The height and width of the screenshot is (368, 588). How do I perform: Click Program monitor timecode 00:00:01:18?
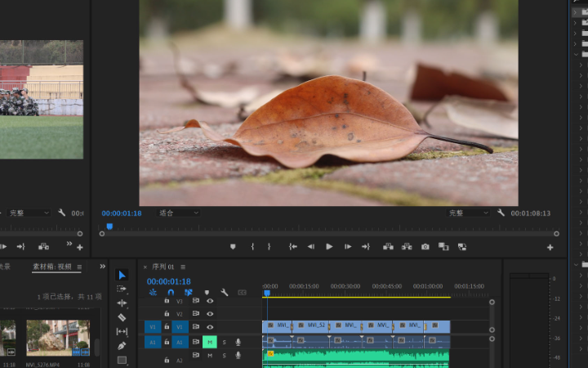[x=122, y=213]
